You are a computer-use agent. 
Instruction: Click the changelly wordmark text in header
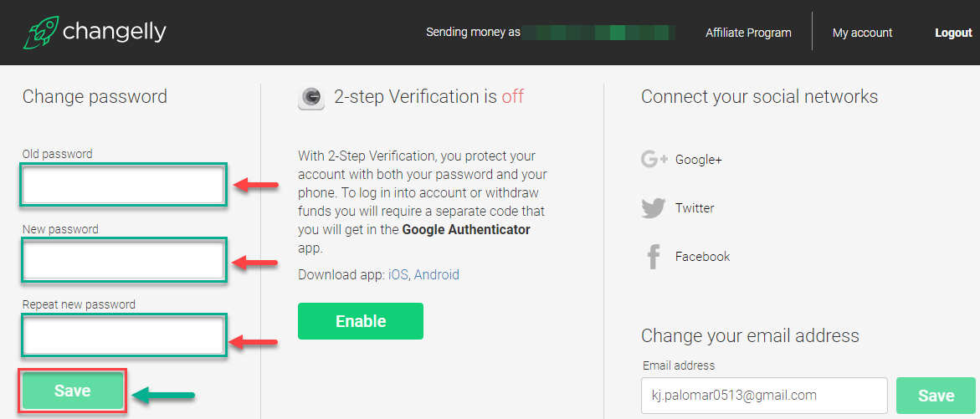[x=115, y=31]
